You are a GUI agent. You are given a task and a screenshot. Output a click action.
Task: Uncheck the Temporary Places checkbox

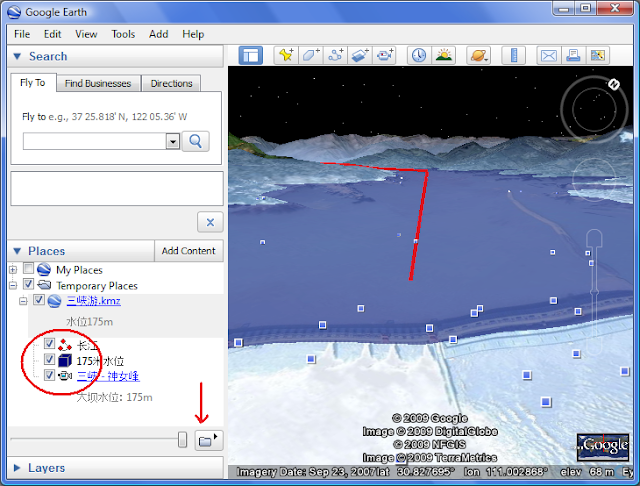point(28,284)
